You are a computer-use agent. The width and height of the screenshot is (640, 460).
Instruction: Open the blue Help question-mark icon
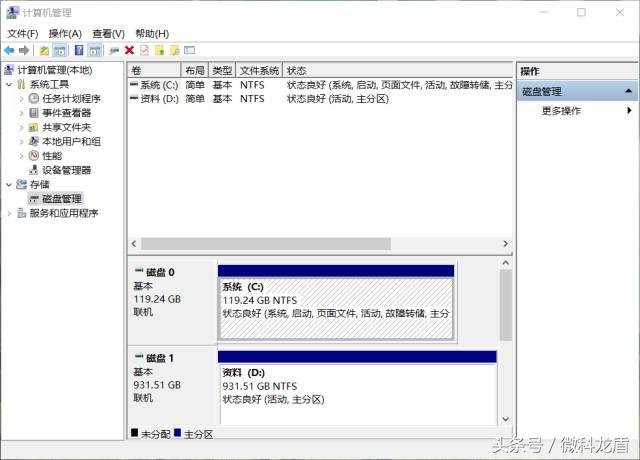click(x=79, y=50)
